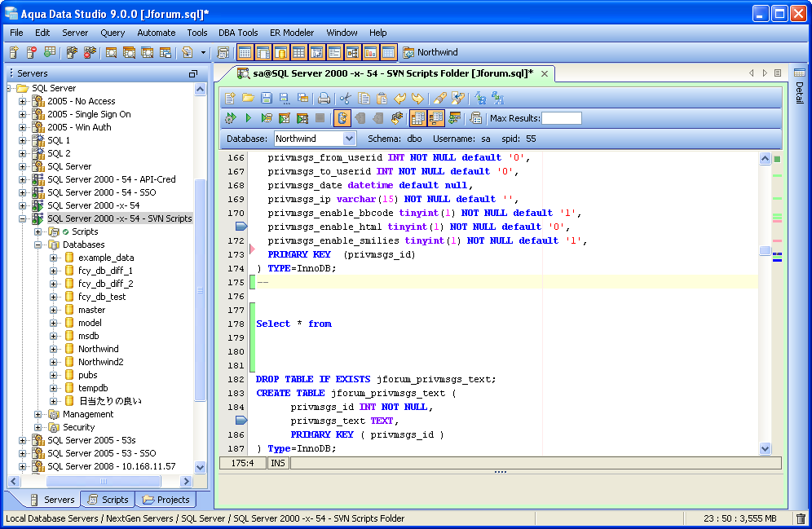Click the trash can icon in status bar

tap(801, 518)
